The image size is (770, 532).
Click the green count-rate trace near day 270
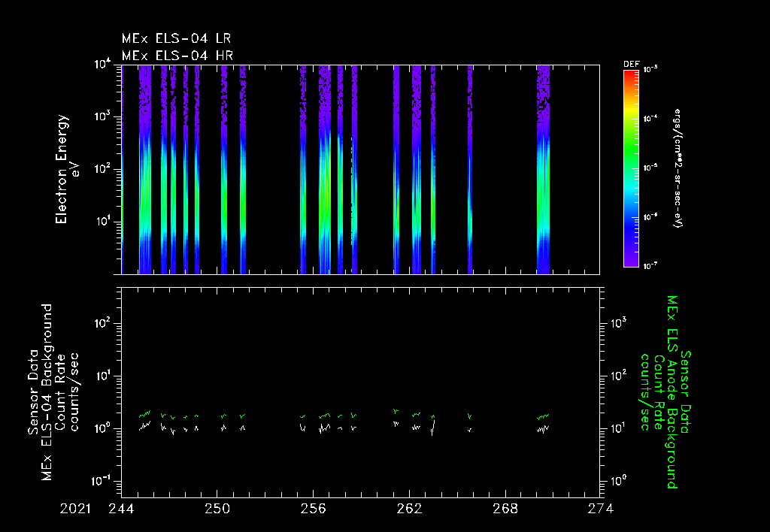coord(543,417)
